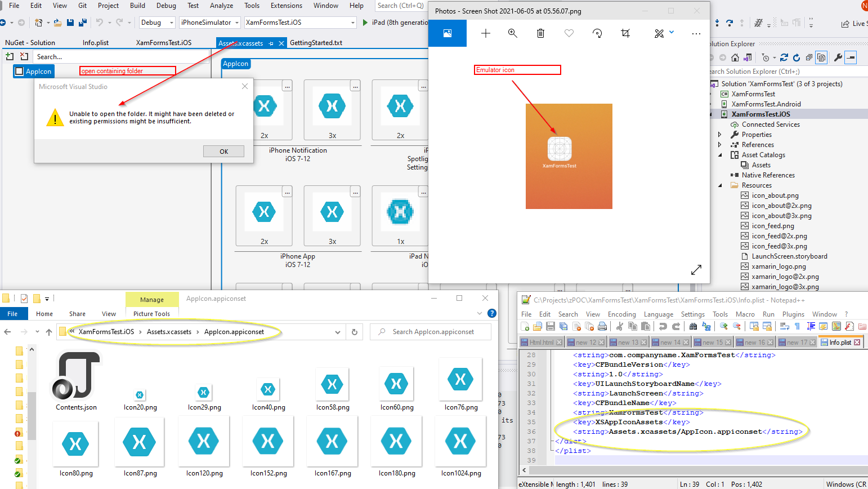Add image to favorites with heart icon
Image resolution: width=868 pixels, height=489 pixels.
[x=569, y=33]
